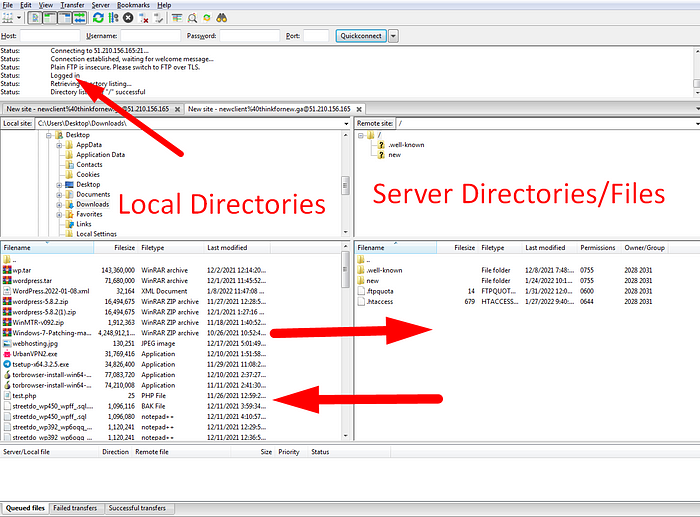Focus the Port input field
Screen dimensions: 700x517
coord(316,36)
